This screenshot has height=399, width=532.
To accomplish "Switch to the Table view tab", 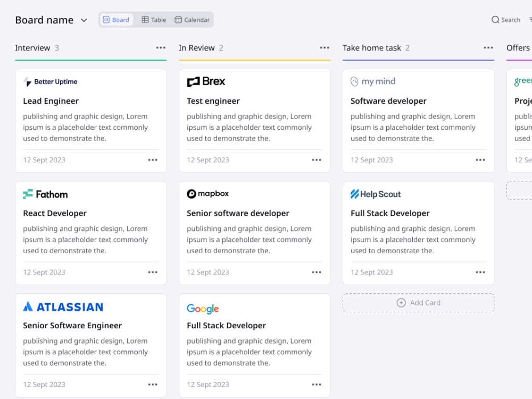I will pos(154,20).
